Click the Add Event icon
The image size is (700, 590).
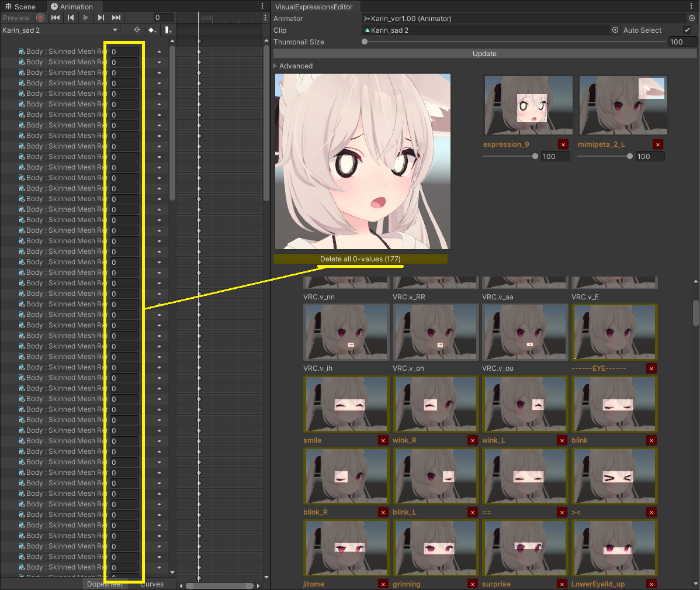click(168, 30)
